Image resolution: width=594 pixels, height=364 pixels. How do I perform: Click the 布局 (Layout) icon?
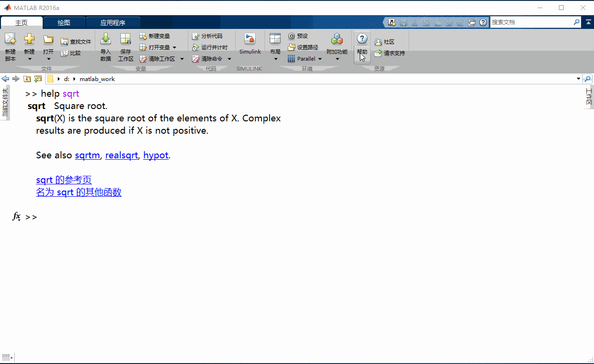tap(275, 39)
